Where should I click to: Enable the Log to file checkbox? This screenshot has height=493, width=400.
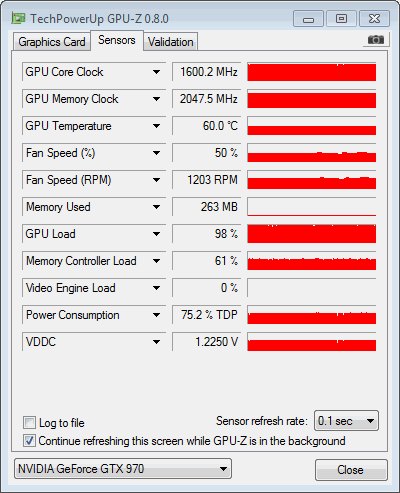click(29, 422)
